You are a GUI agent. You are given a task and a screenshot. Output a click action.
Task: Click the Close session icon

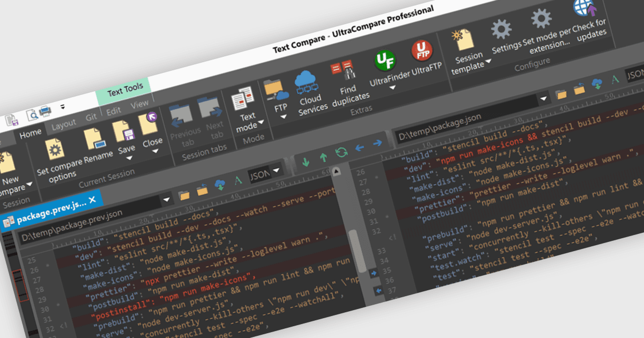tap(148, 123)
